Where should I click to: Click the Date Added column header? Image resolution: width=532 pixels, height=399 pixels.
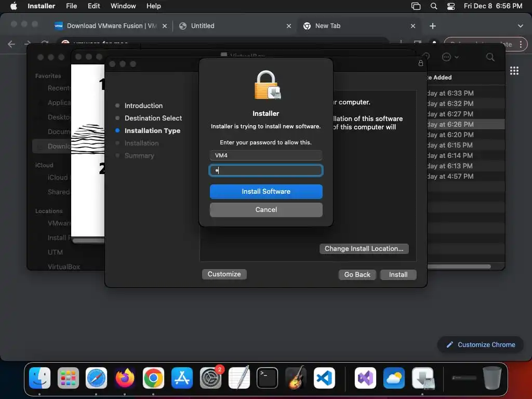pyautogui.click(x=440, y=77)
